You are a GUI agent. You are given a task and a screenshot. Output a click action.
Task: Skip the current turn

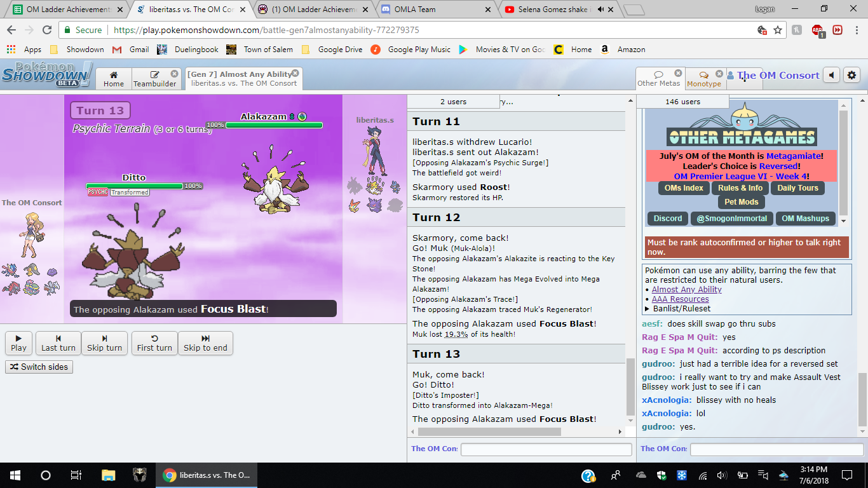point(104,343)
